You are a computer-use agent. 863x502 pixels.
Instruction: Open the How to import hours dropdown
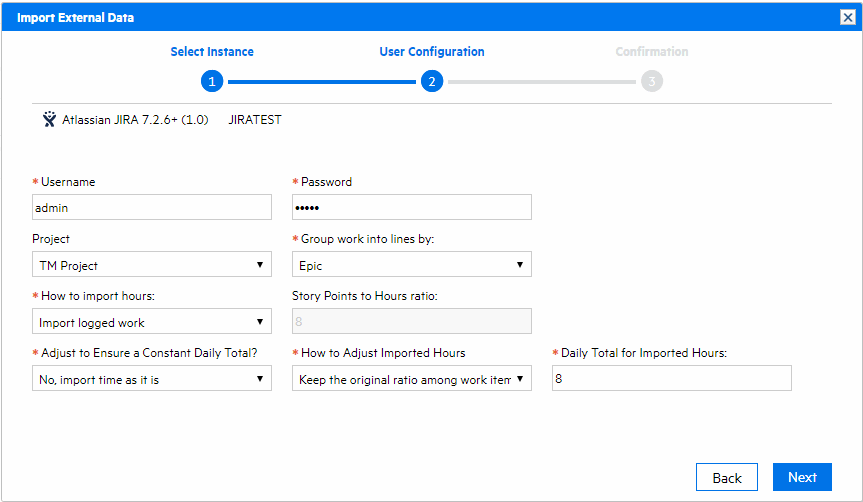click(x=152, y=322)
